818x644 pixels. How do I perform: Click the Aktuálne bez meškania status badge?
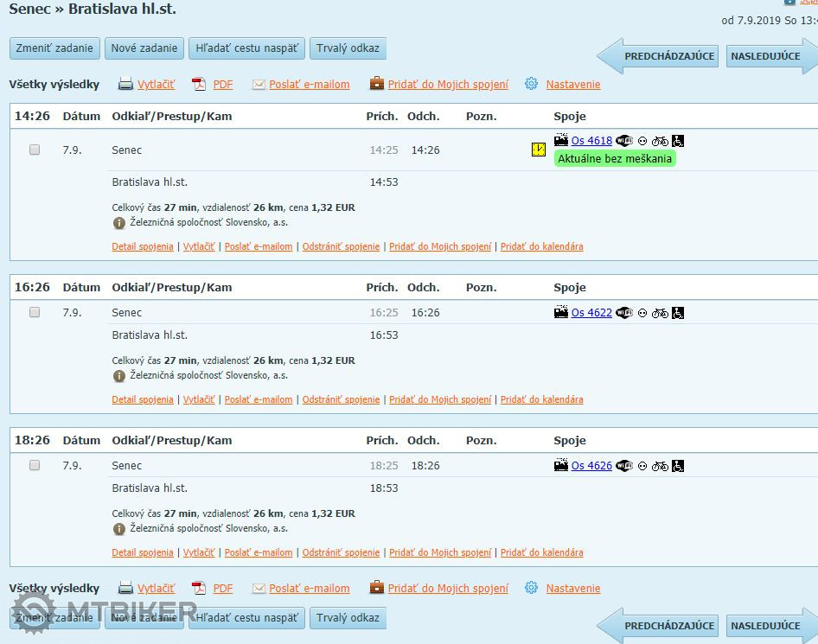pos(614,159)
